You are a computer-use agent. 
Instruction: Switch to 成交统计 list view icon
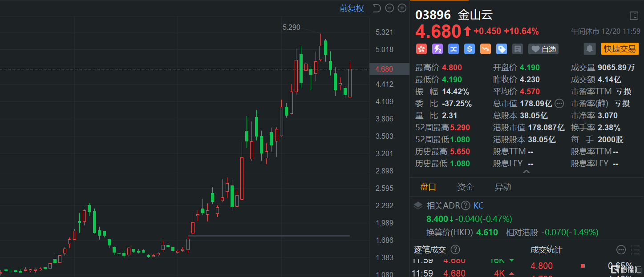point(635,250)
